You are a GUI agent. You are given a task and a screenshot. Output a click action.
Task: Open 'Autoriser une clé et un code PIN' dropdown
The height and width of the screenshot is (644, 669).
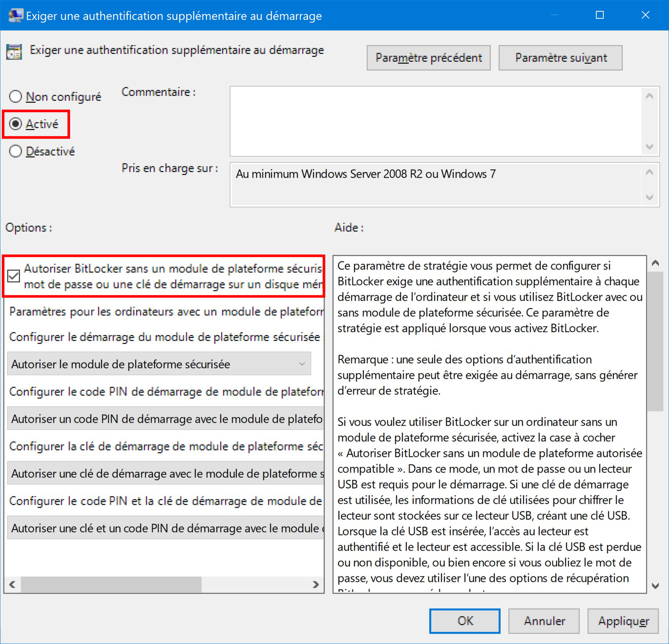point(166,528)
